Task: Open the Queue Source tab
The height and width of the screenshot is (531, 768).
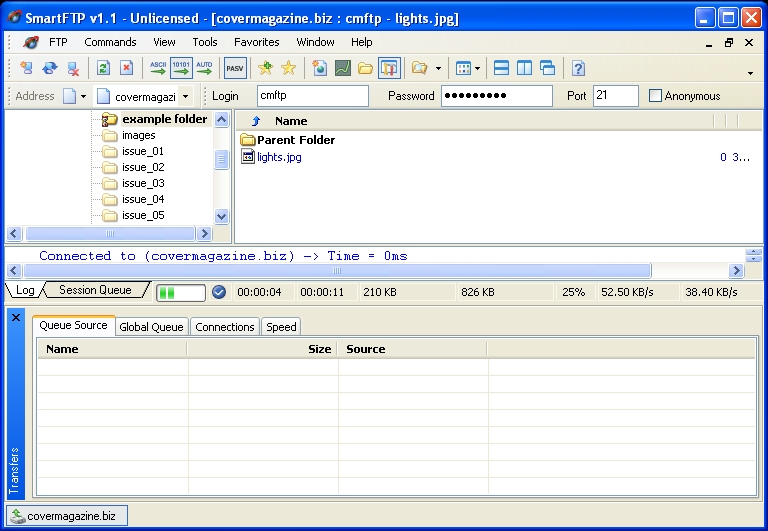Action: [73, 326]
